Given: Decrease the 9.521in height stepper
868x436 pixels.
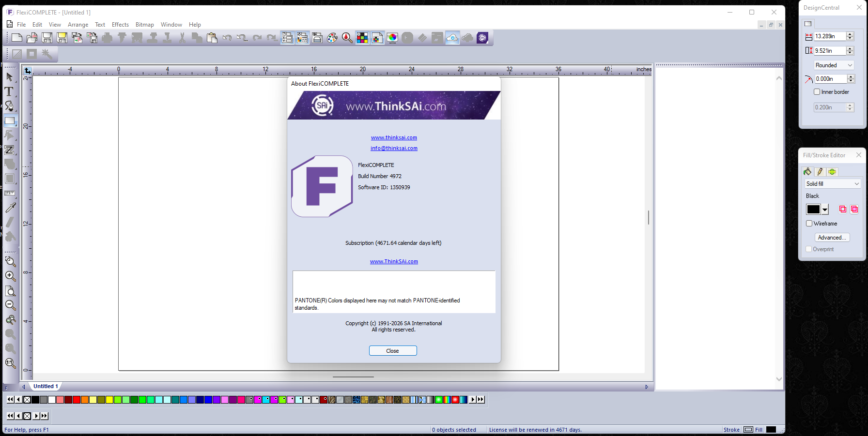Looking at the screenshot, I should pyautogui.click(x=850, y=53).
